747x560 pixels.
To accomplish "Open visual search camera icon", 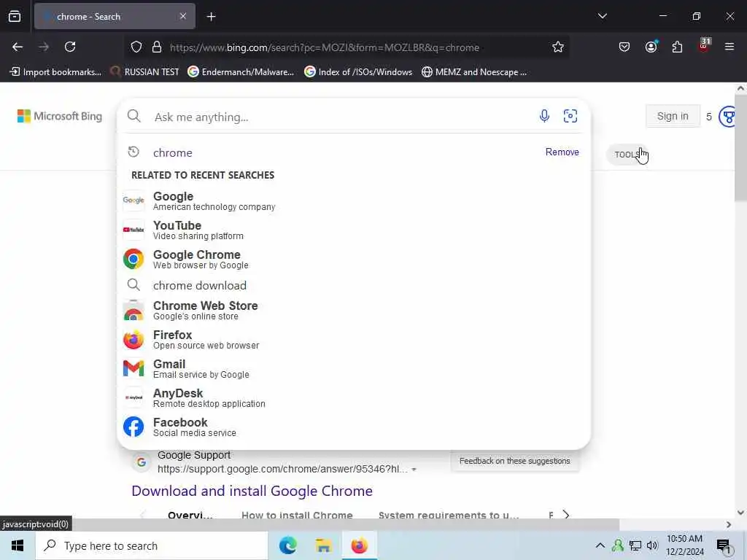I will [570, 116].
